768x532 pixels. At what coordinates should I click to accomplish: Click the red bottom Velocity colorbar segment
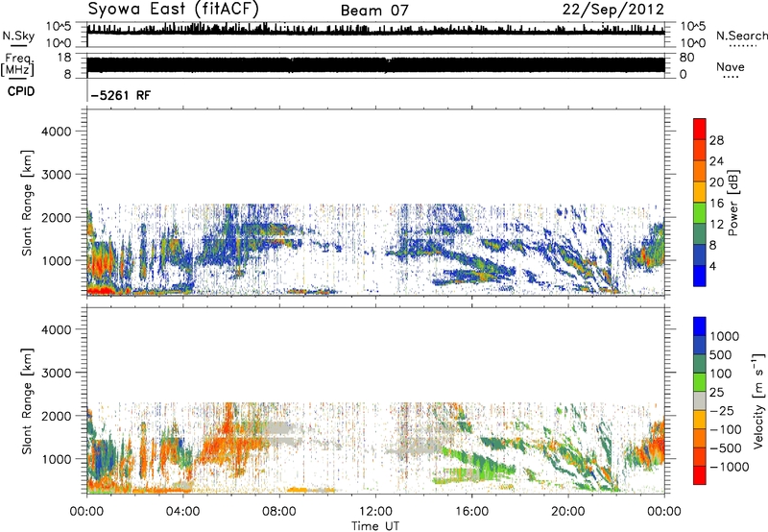700,475
